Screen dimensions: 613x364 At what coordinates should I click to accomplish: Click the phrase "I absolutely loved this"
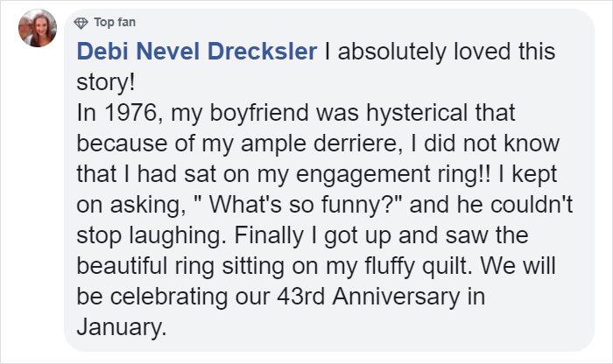point(440,52)
